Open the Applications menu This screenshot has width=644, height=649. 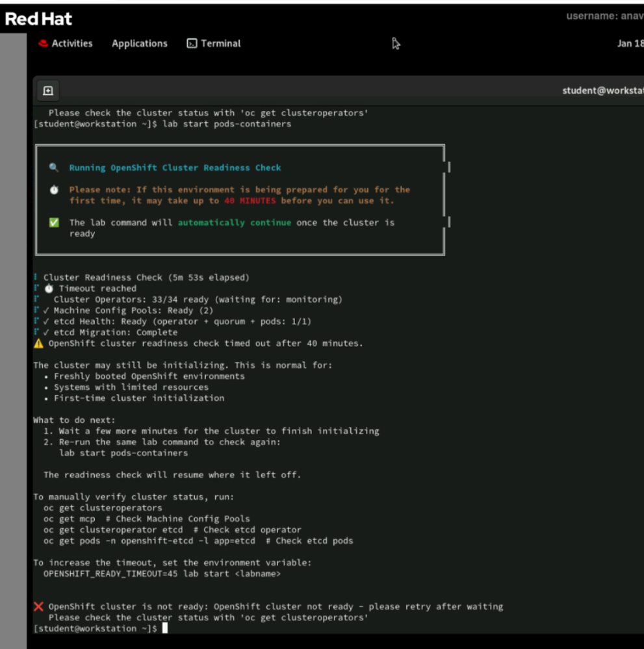[139, 44]
